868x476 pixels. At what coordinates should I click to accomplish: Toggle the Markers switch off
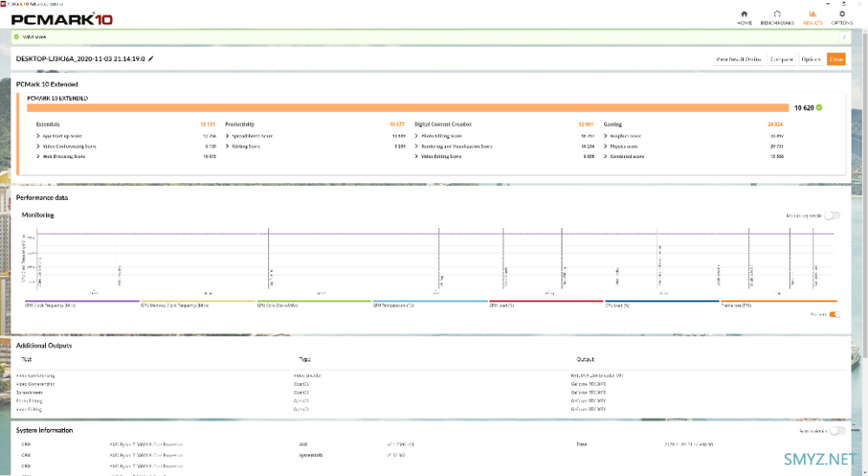(x=834, y=314)
